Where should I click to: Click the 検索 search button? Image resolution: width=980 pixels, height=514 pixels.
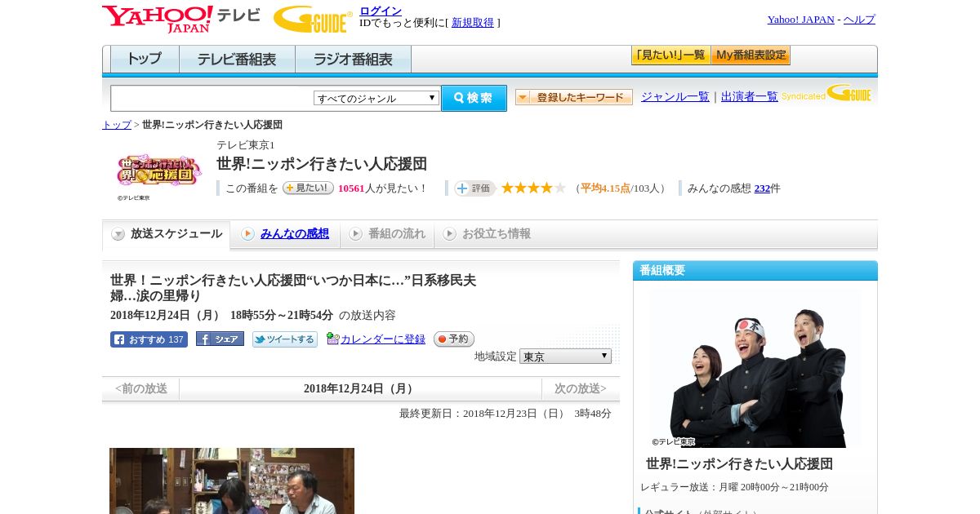[x=474, y=98]
